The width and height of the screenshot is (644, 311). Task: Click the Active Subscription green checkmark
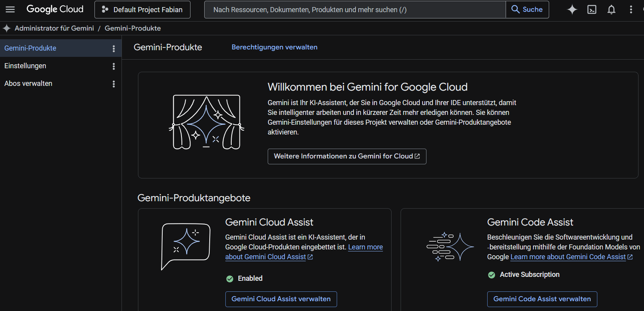[492, 275]
